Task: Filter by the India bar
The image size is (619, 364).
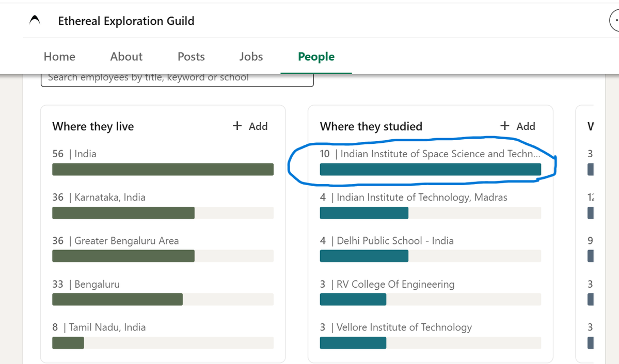Action: pos(163,170)
